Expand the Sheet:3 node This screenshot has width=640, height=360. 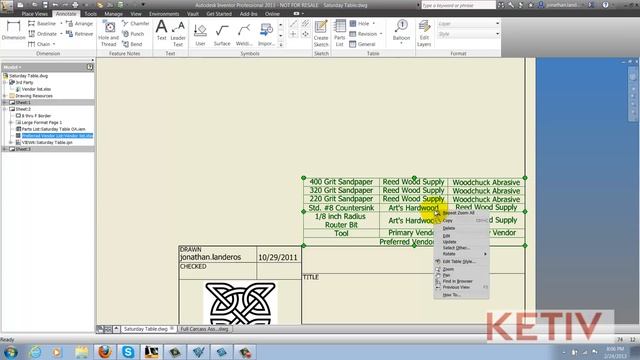tap(5, 149)
